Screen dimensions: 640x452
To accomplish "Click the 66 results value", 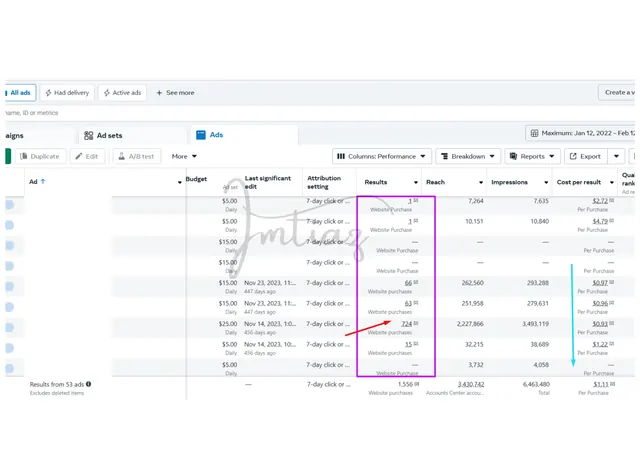I will 408,283.
